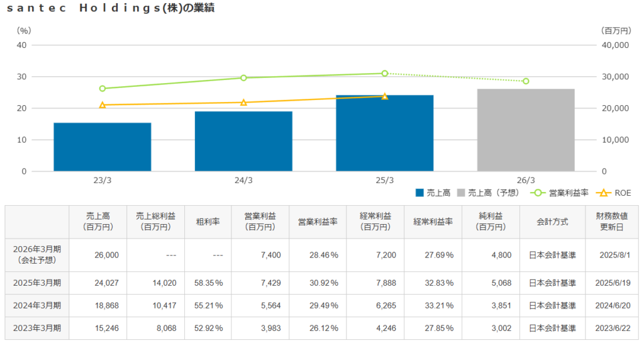Click the blue sales bar for 25/3
The image size is (644, 343).
coord(385,133)
